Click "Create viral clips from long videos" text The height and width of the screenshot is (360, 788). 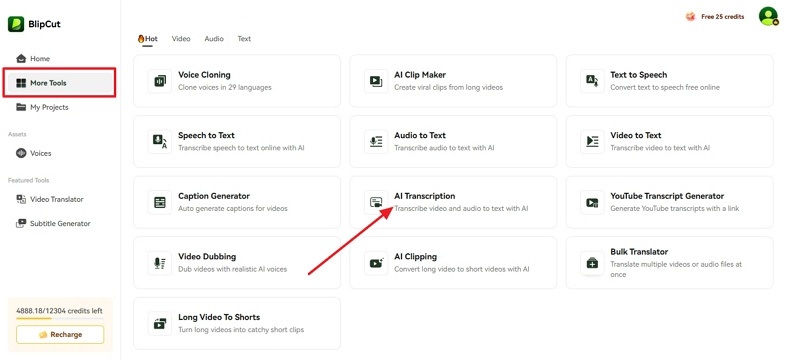[x=448, y=87]
